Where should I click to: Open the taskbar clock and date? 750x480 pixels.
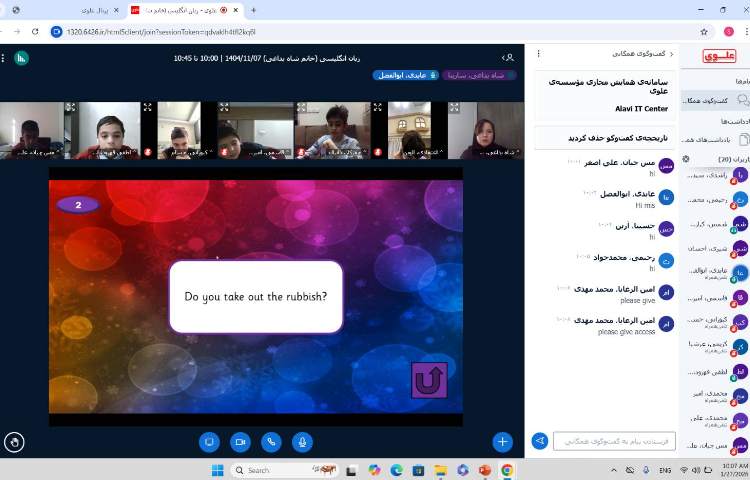click(x=735, y=470)
